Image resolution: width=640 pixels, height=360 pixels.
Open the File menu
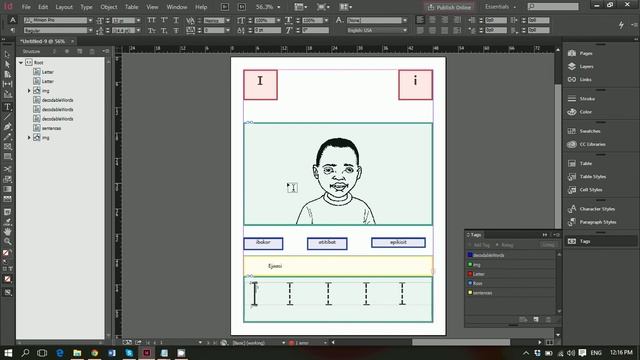[x=26, y=7]
